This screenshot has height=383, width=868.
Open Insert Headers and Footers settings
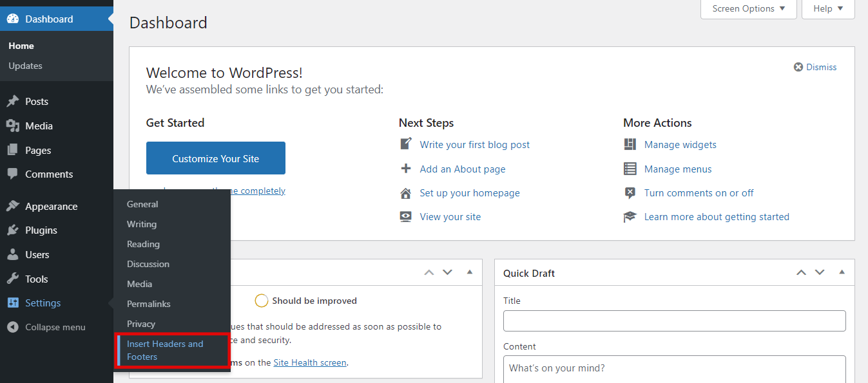[x=165, y=350]
